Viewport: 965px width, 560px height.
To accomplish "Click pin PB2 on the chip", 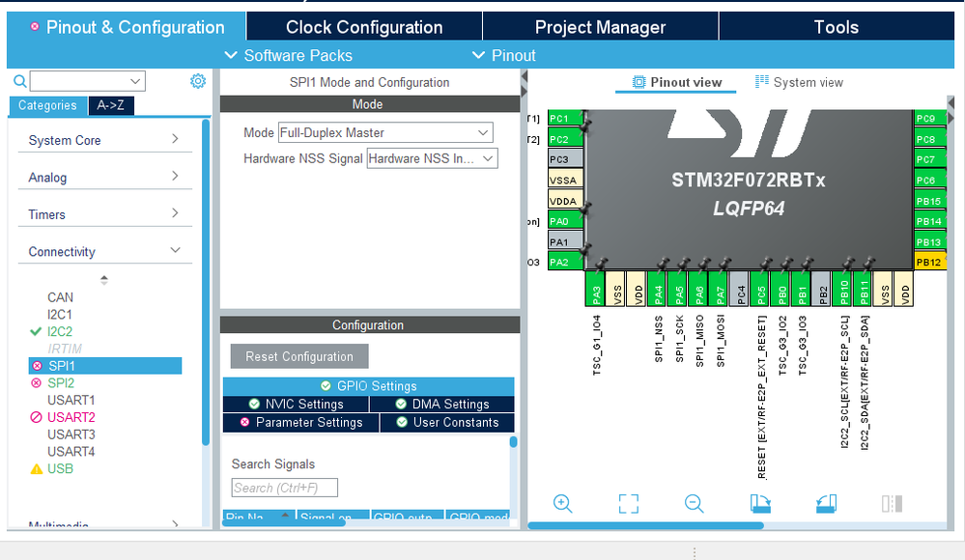I will pyautogui.click(x=823, y=289).
